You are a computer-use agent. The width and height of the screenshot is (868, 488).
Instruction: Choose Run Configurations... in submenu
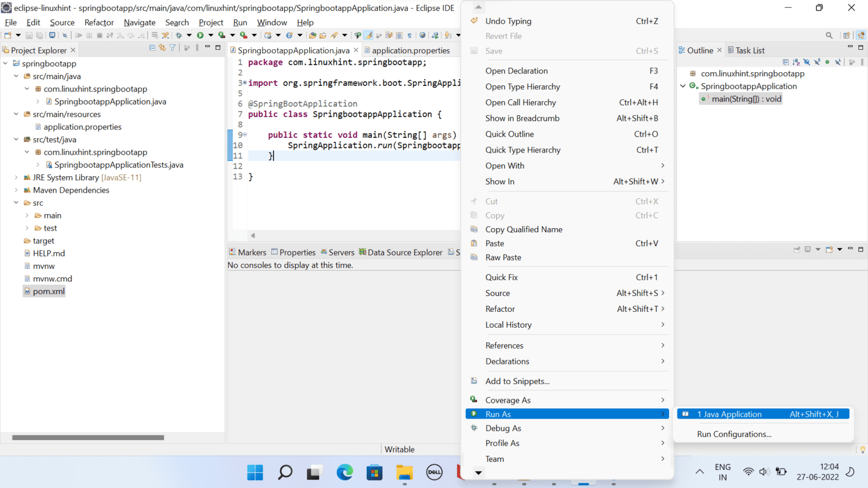(734, 434)
